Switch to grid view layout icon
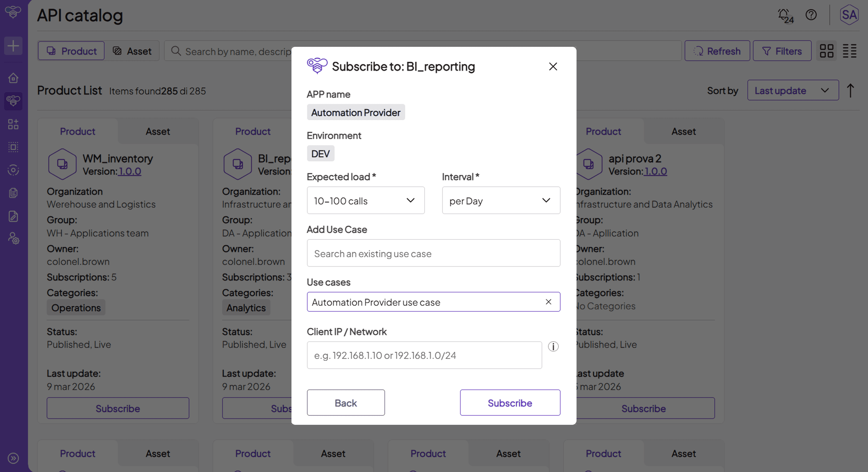The image size is (868, 472). click(x=826, y=51)
